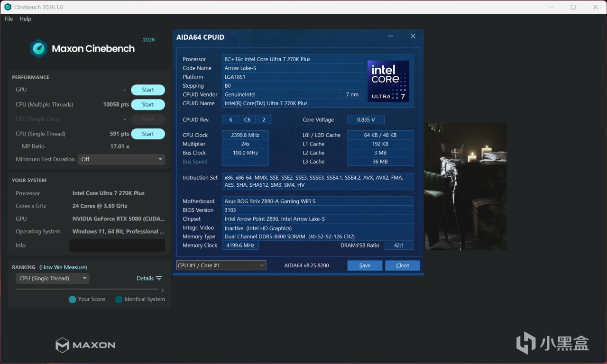
Task: Click the NVIDIA GeForce RTX 5080 GPU entry
Action: [x=119, y=219]
